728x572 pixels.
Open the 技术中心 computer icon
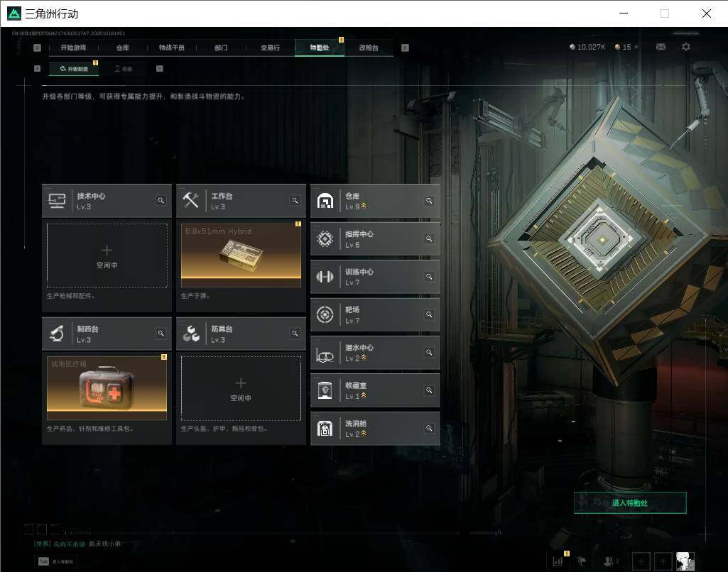coord(57,201)
